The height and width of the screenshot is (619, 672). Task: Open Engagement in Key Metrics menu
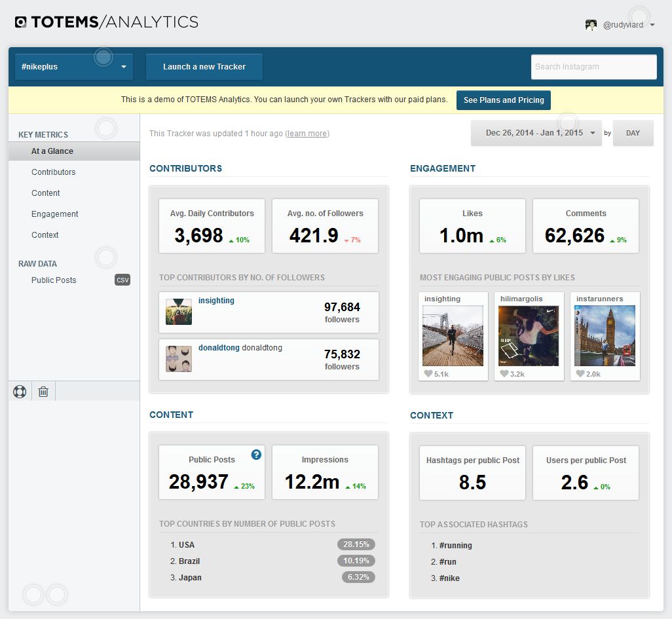(x=54, y=214)
